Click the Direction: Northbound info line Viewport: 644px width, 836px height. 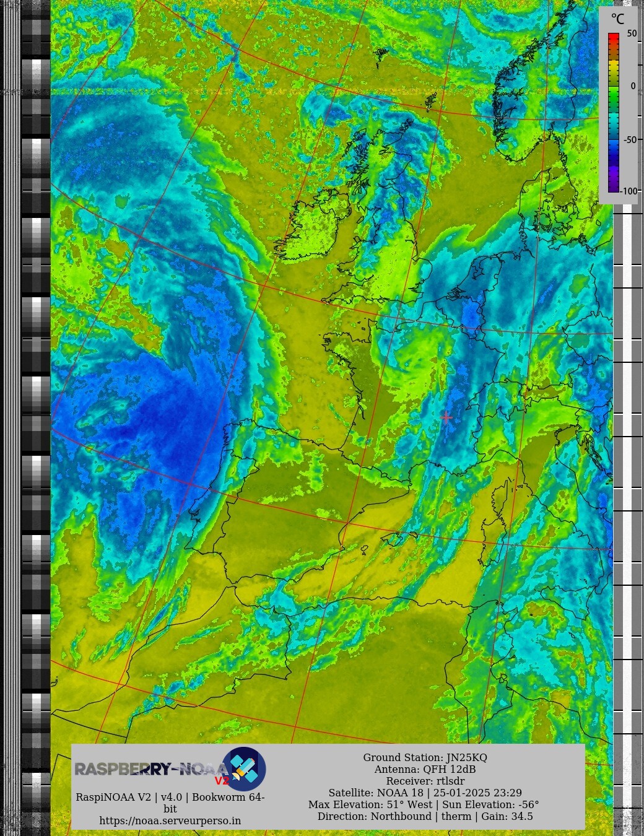point(425,816)
